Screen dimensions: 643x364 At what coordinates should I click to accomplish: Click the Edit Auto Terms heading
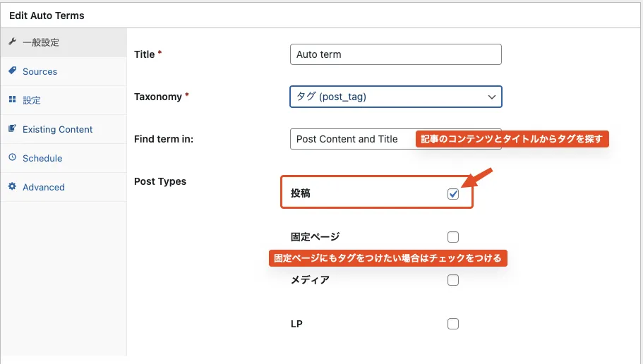pyautogui.click(x=47, y=16)
